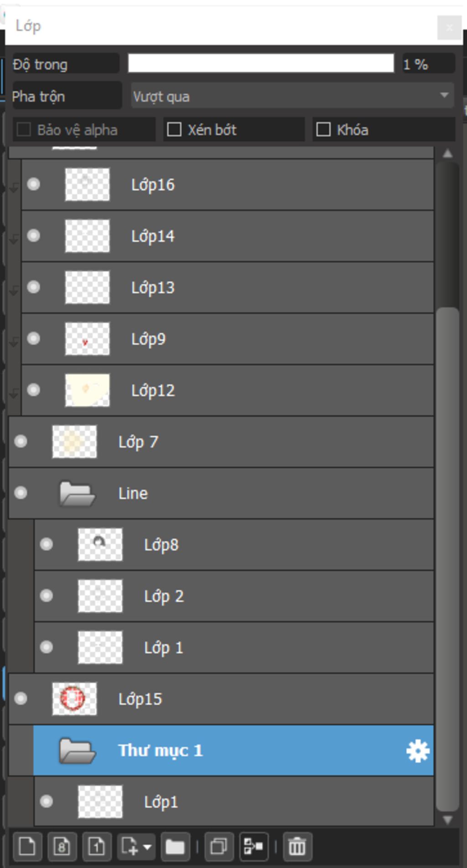Delete the selected layer
467x868 pixels.
[297, 847]
